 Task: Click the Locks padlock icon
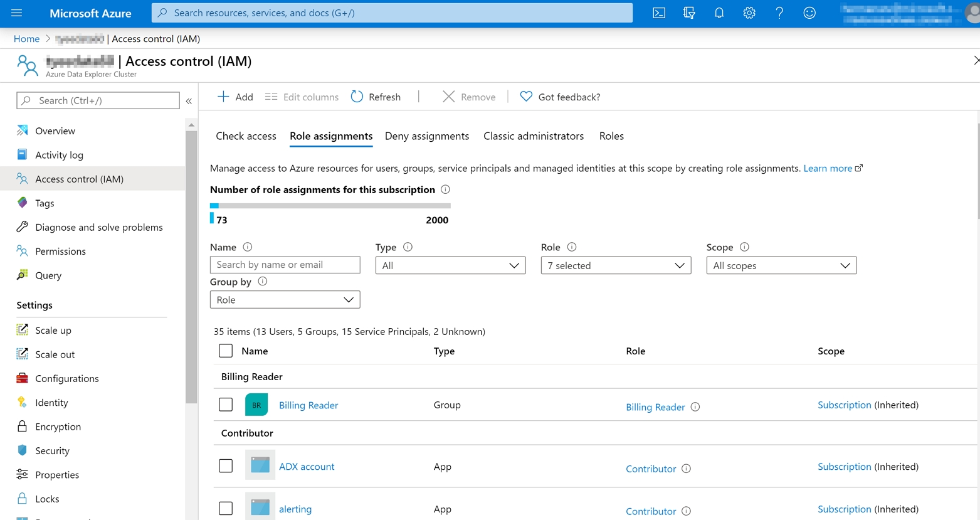23,499
